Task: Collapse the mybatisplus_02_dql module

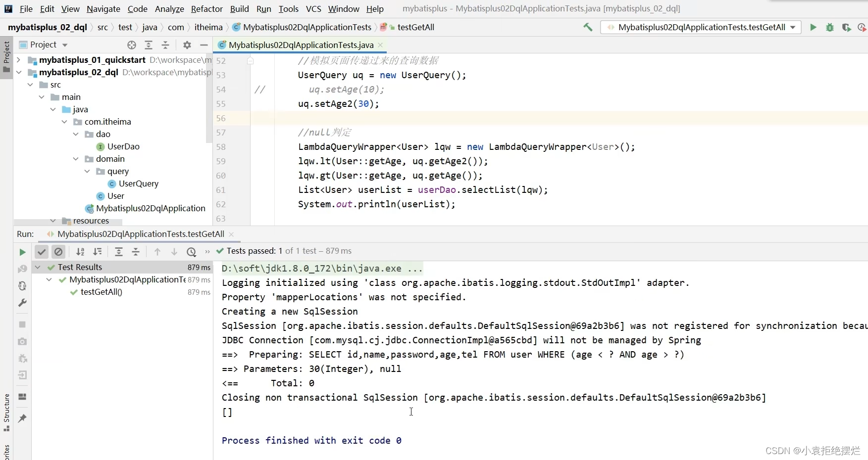Action: pyautogui.click(x=18, y=72)
